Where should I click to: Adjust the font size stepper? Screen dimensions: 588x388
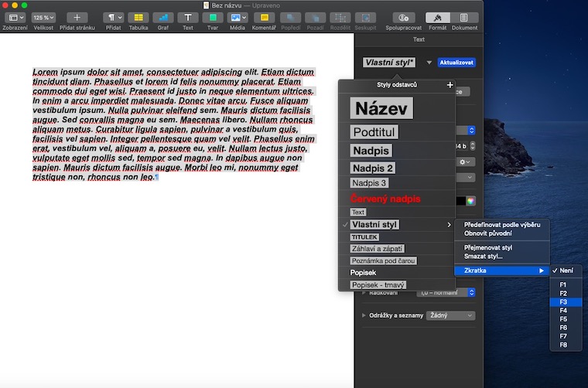pos(473,146)
